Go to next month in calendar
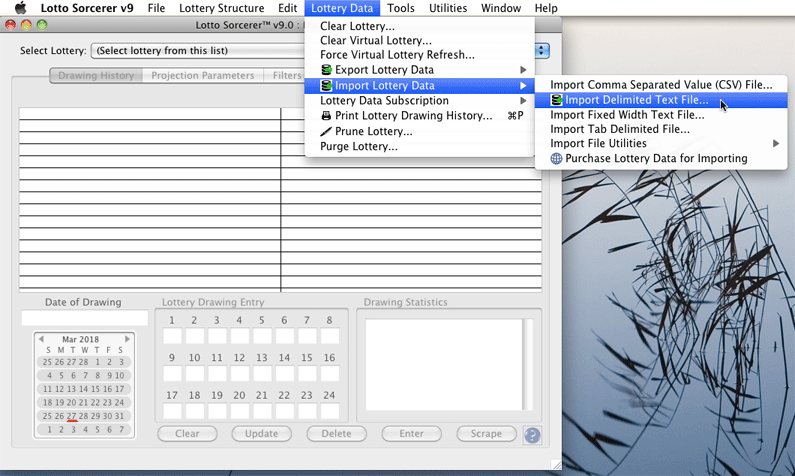The width and height of the screenshot is (795, 476). (127, 339)
